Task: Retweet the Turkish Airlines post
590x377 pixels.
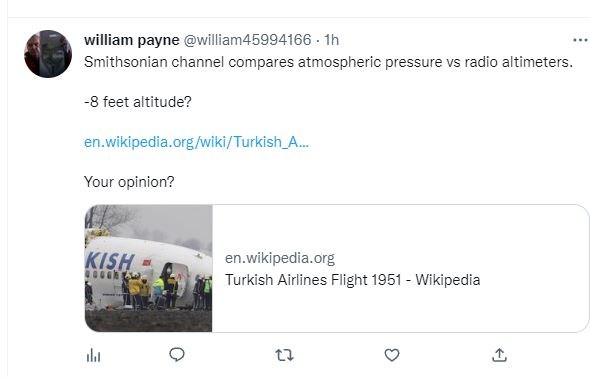Action: 284,355
